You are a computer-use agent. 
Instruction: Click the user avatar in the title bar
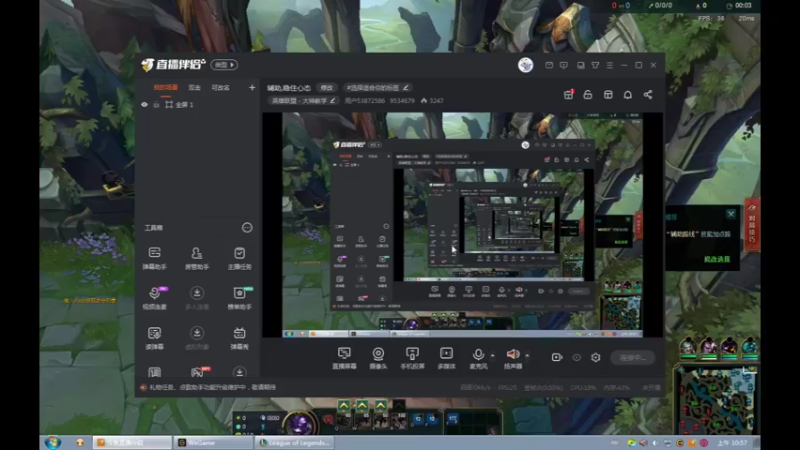(x=526, y=65)
